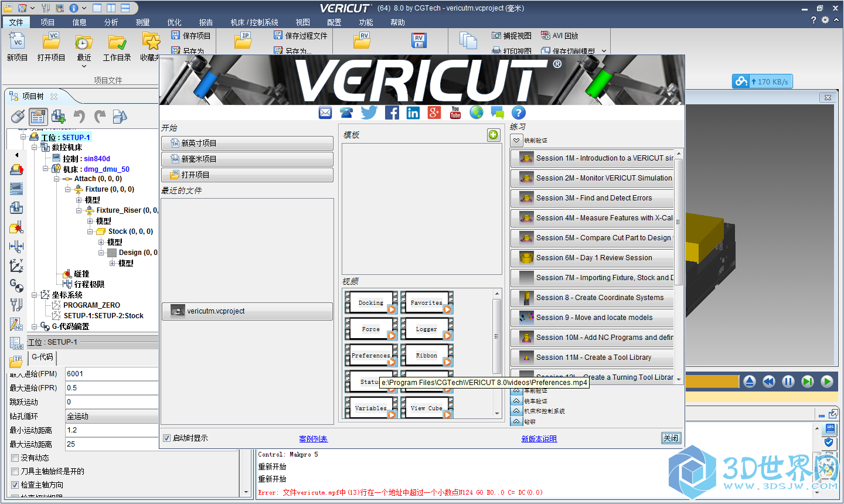Click the 工作目录 working directory ribbon icon

pyautogui.click(x=117, y=42)
